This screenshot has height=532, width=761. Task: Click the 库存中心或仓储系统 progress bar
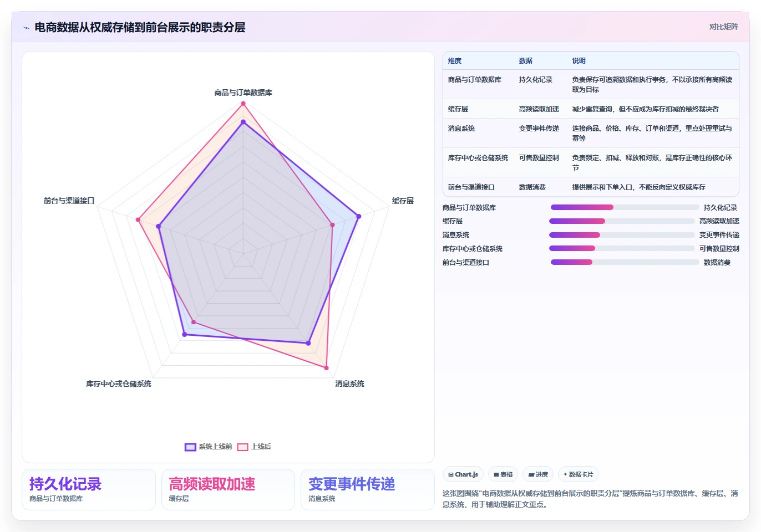(622, 248)
